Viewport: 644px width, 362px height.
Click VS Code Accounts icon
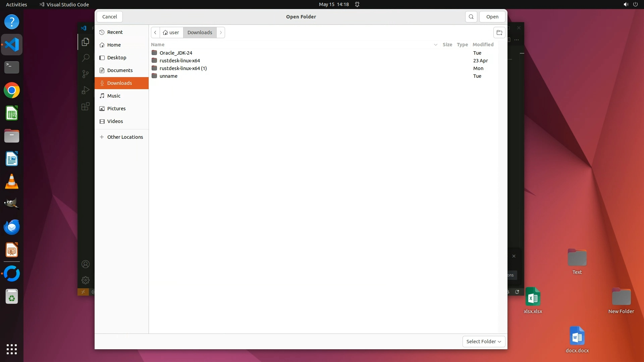(86, 264)
